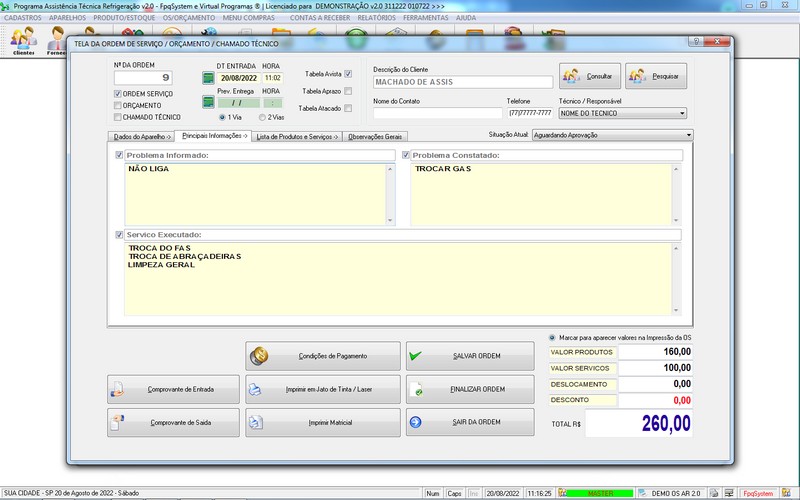Click the blue arrow icon on SAIR DA ORDEM
This screenshot has width=800, height=500.
click(419, 422)
